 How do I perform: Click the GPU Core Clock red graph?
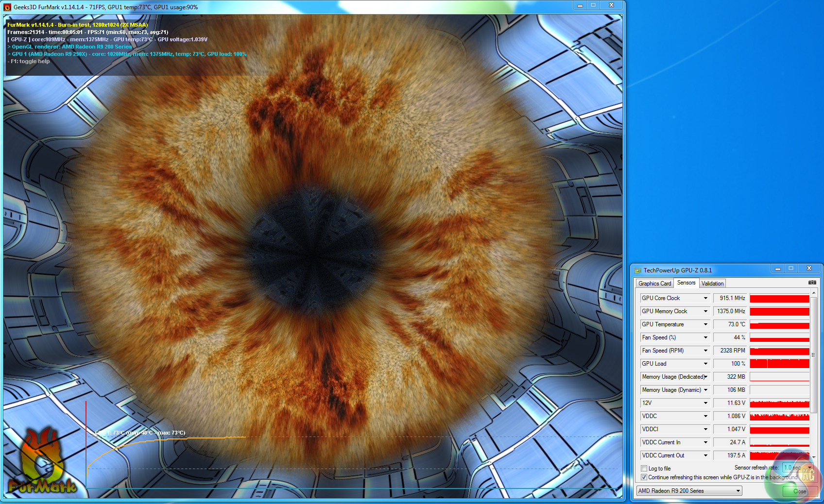pos(779,298)
